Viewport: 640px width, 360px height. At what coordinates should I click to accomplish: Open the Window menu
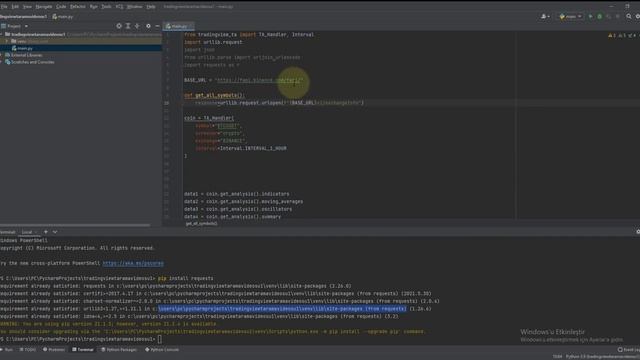point(135,7)
